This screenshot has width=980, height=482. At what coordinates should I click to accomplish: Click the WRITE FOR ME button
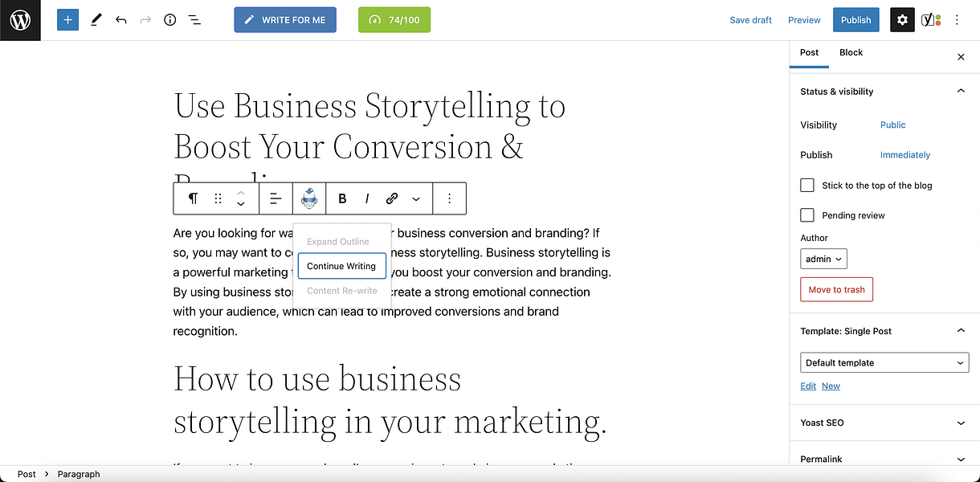[x=285, y=20]
